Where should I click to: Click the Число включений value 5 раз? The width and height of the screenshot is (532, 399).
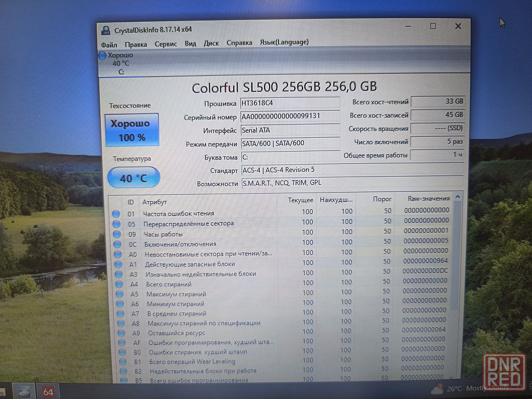(437, 142)
